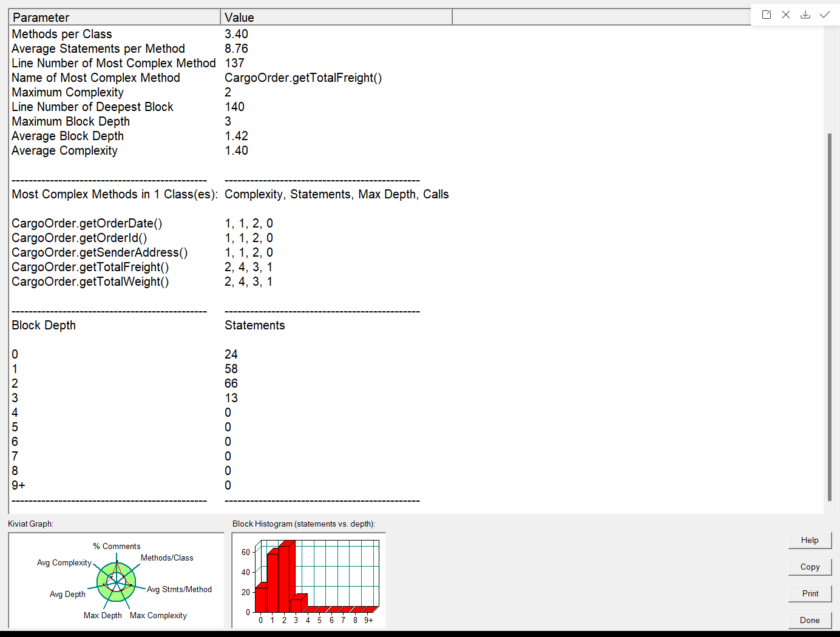Click the value 3.40 for Methods per Class
The height and width of the screenshot is (637, 840).
pyautogui.click(x=237, y=34)
